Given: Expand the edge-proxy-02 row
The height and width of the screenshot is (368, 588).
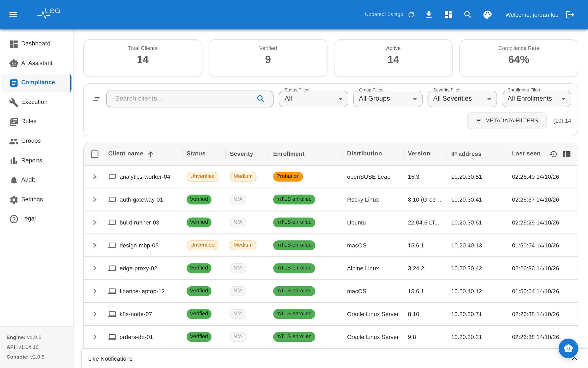Looking at the screenshot, I should 95,268.
